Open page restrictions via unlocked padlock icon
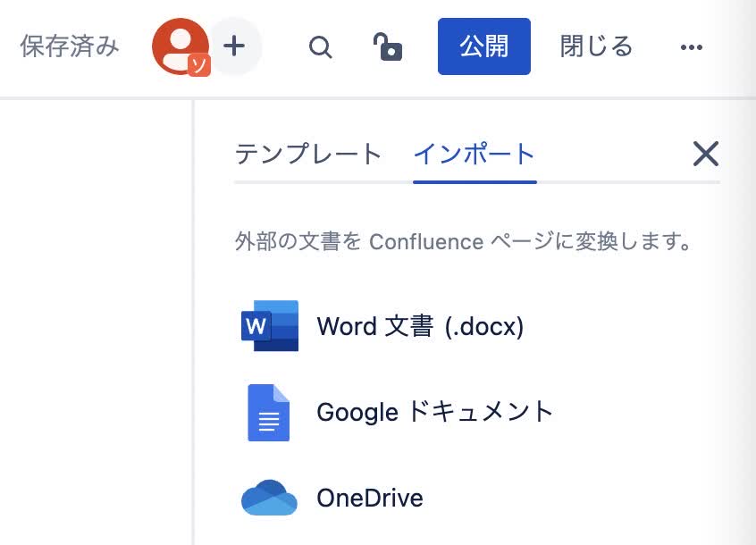This screenshot has height=545, width=756. click(388, 47)
